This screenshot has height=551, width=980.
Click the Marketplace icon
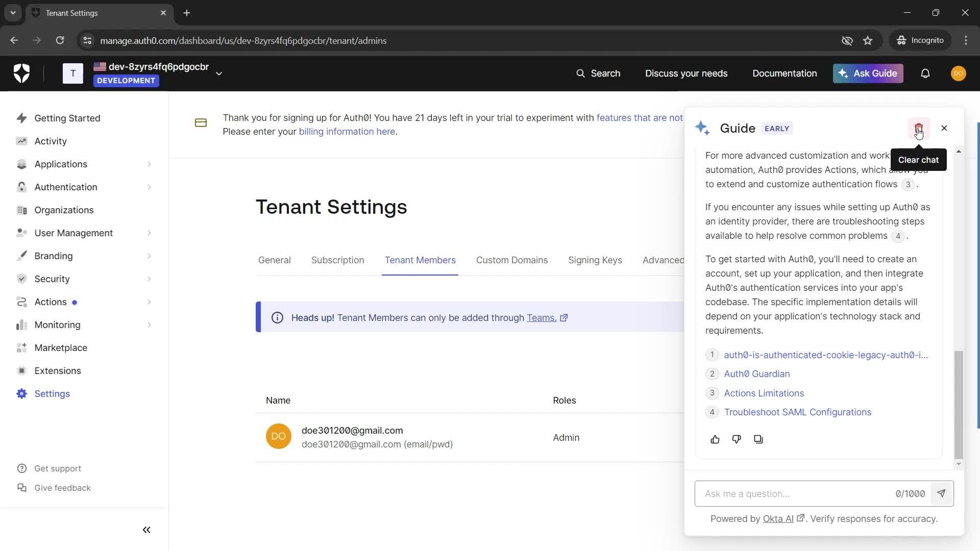click(21, 348)
